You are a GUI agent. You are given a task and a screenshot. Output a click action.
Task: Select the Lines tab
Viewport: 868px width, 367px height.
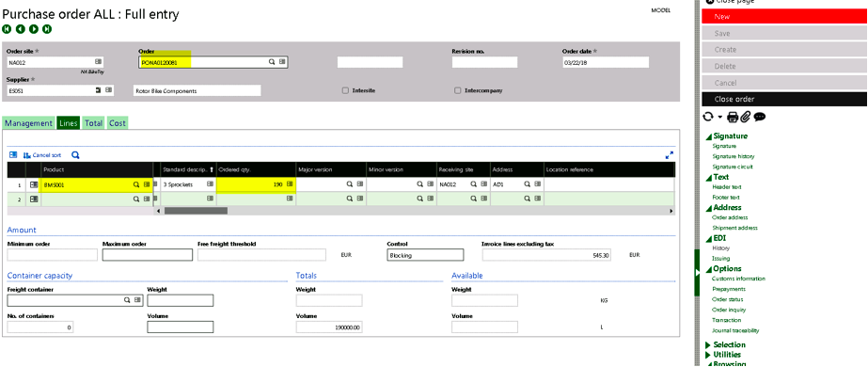68,123
